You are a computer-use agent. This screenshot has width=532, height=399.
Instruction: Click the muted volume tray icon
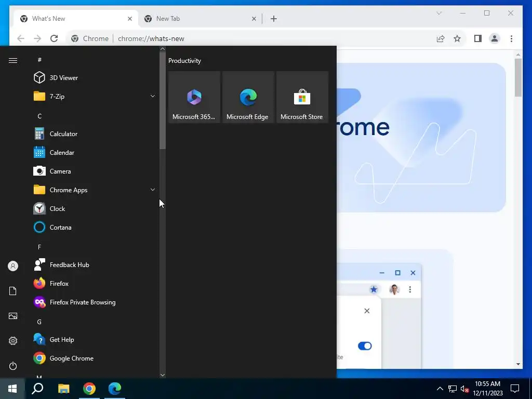click(464, 389)
